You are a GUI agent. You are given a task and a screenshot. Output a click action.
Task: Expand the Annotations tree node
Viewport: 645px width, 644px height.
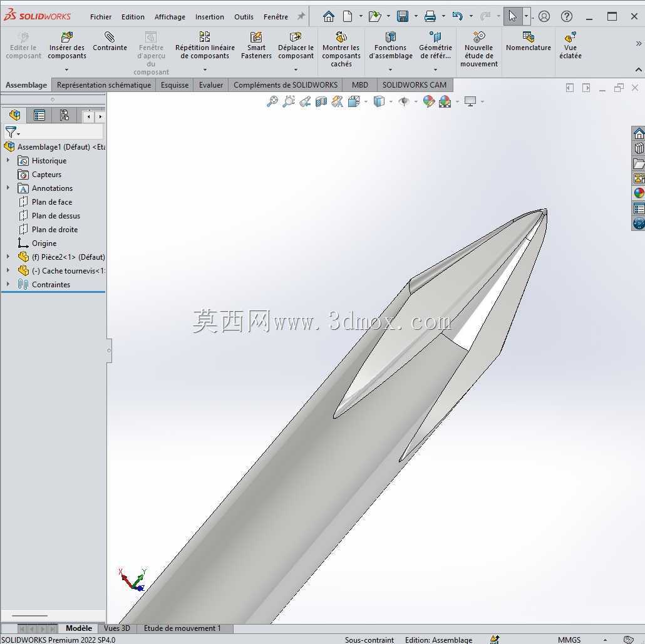[8, 188]
